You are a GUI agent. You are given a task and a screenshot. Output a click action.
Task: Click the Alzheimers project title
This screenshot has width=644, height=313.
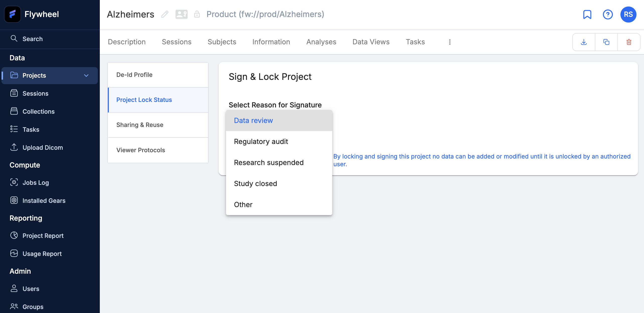pos(131,14)
